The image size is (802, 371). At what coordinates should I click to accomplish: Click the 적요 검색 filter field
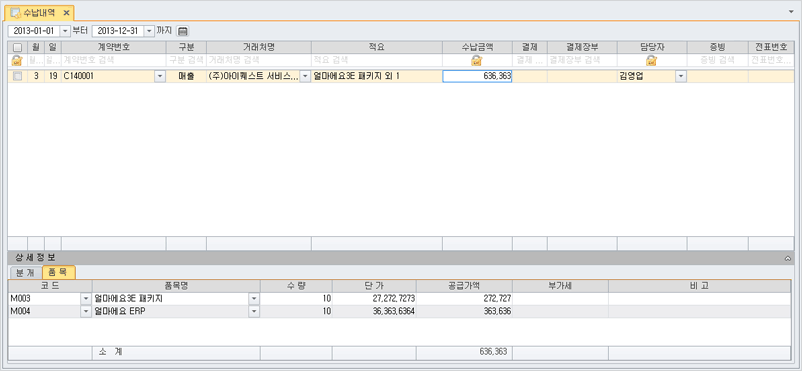377,60
